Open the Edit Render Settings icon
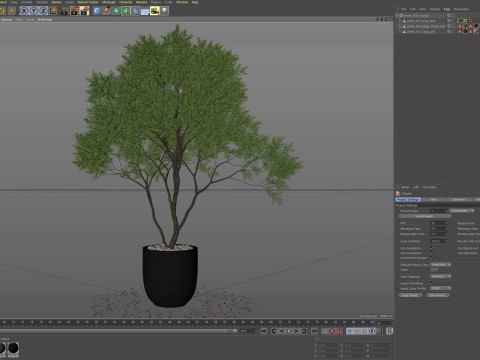The height and width of the screenshot is (360, 480). point(85,11)
